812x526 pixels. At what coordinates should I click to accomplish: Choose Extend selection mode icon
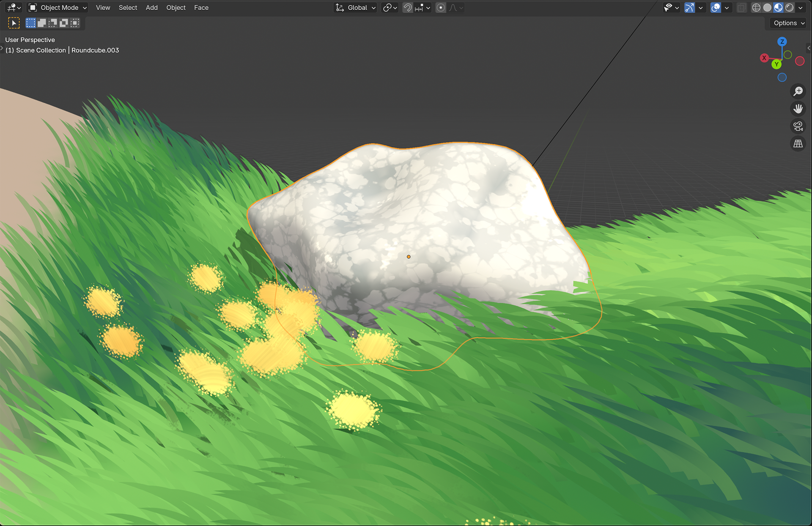(42, 23)
